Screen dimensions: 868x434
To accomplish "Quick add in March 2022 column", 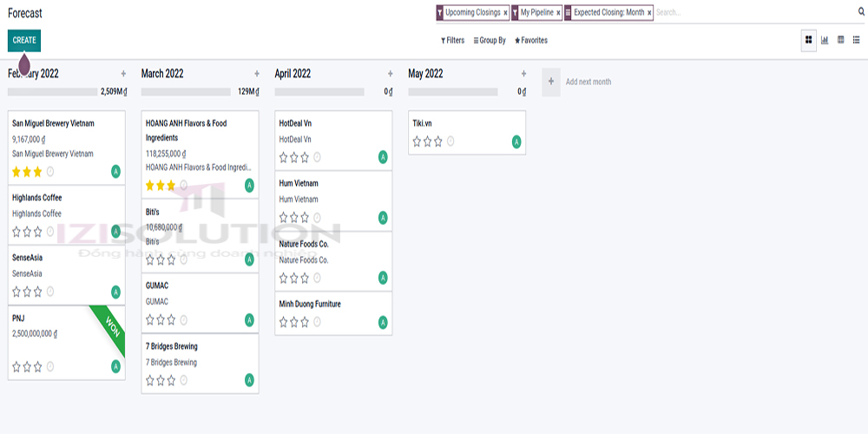I will (256, 74).
